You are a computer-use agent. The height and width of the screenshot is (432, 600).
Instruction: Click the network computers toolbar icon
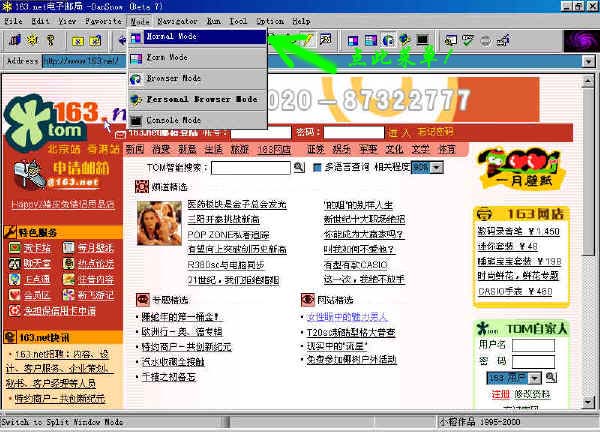tap(503, 40)
